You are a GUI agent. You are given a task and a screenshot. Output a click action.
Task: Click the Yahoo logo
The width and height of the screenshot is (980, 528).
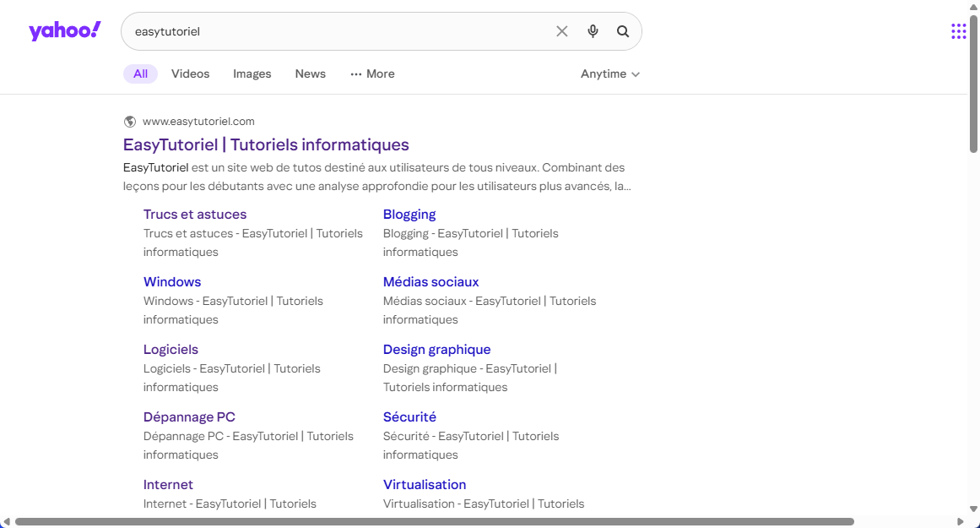coord(65,31)
